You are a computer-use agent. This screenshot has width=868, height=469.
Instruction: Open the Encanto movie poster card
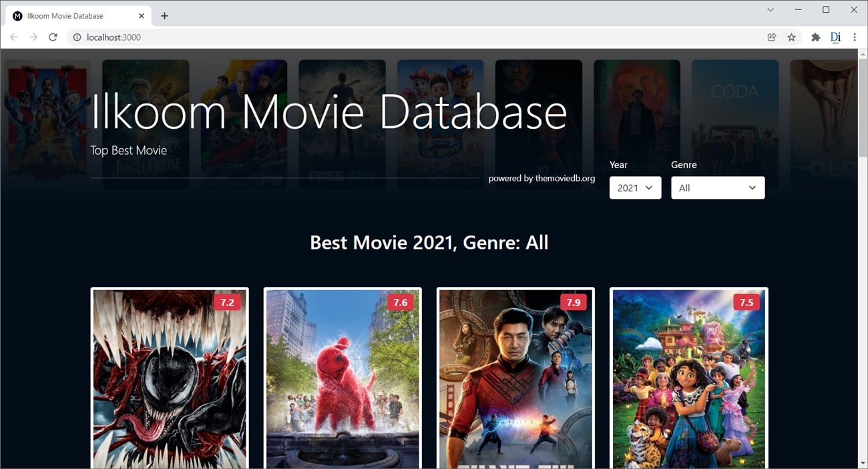[688, 378]
